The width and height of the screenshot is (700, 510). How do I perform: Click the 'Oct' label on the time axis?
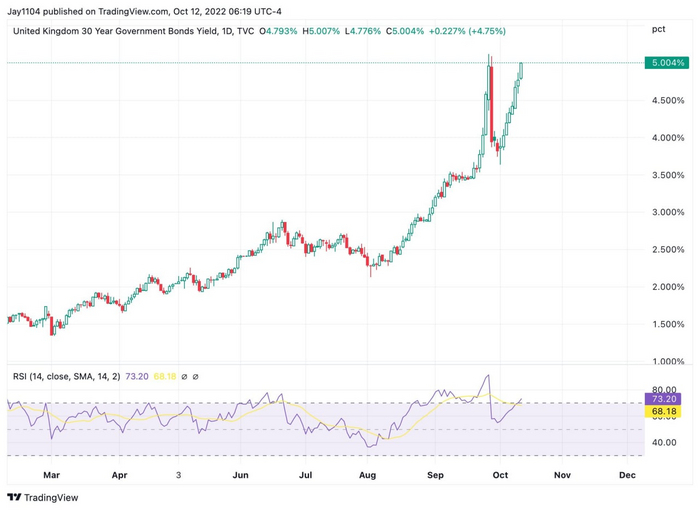point(500,475)
